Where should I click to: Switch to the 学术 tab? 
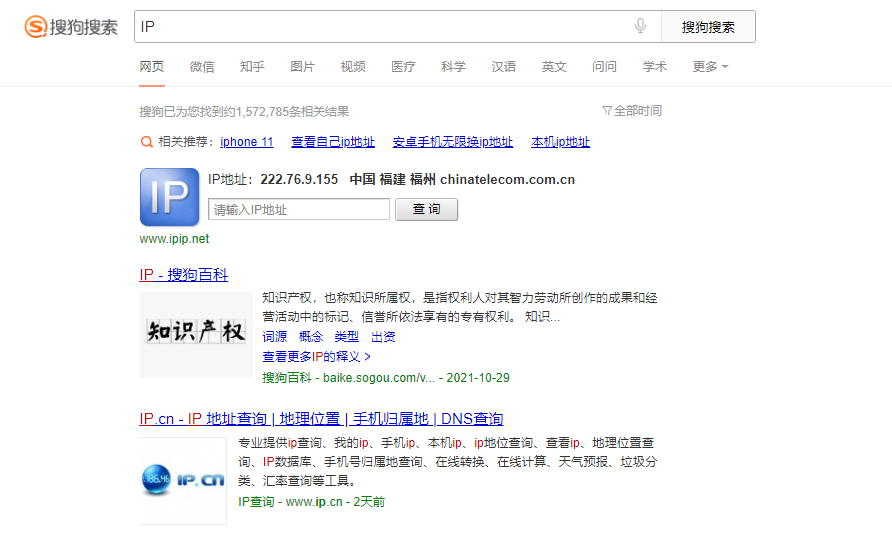tap(655, 67)
